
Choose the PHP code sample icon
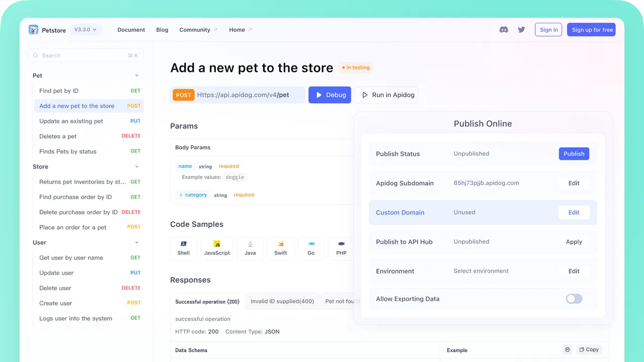tap(342, 244)
